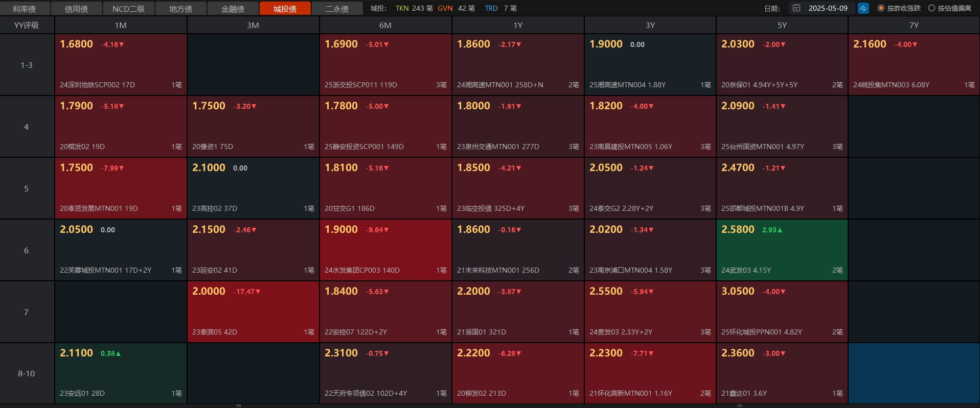The width and height of the screenshot is (980, 408).
Task: Open the 24深圳地铁SCP002 17D cell
Action: pos(121,65)
